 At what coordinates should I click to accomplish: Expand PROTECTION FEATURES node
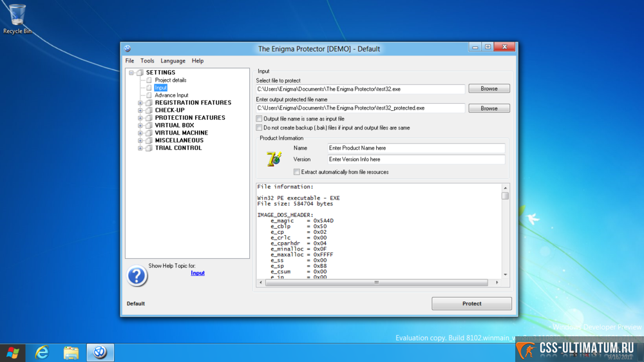pos(140,118)
